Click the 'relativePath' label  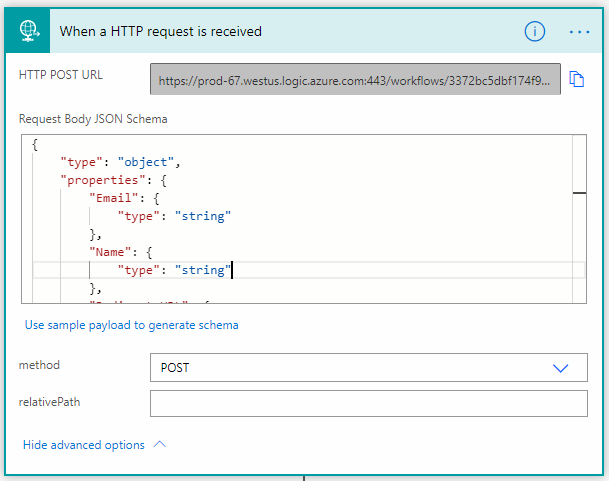(x=49, y=402)
